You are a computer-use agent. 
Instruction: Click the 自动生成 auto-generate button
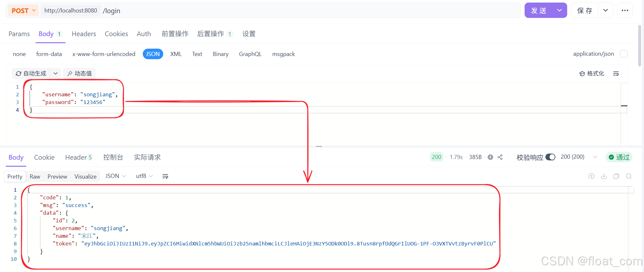31,74
